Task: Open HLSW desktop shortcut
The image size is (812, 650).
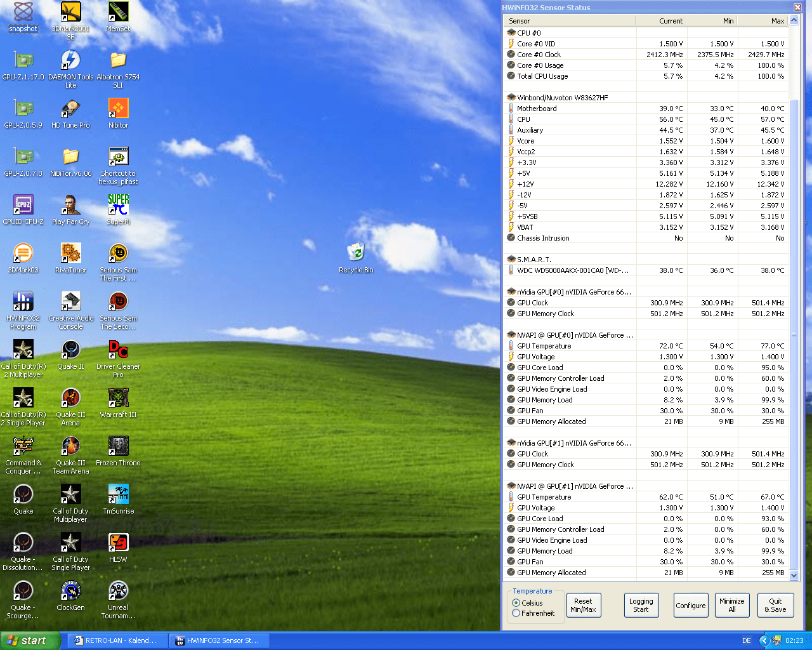Action: (118, 548)
